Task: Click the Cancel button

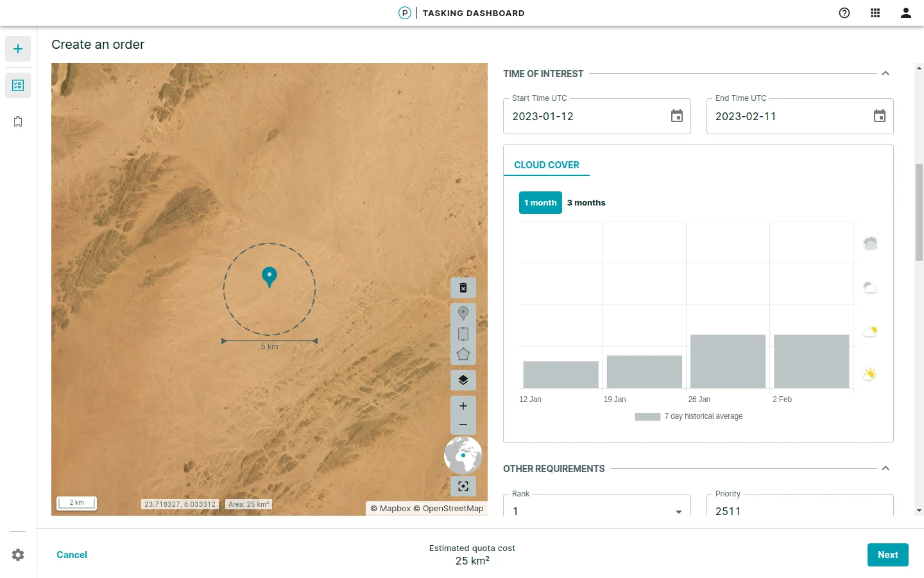Action: click(x=72, y=555)
